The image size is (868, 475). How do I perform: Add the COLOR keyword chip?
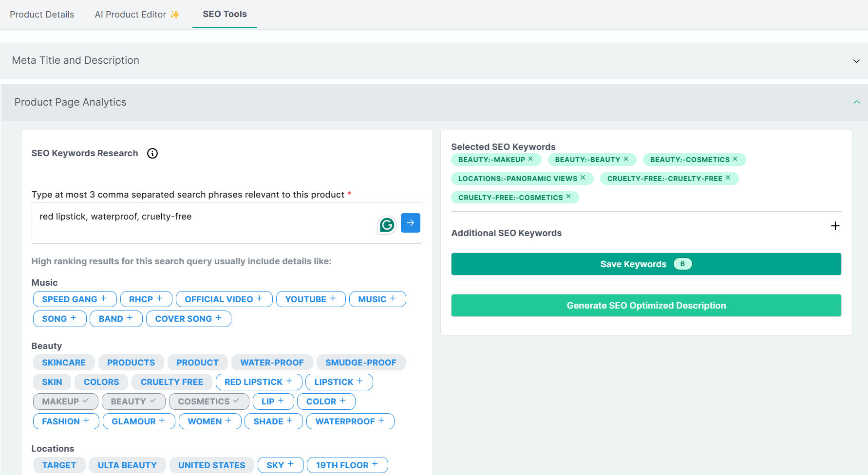pyautogui.click(x=326, y=401)
